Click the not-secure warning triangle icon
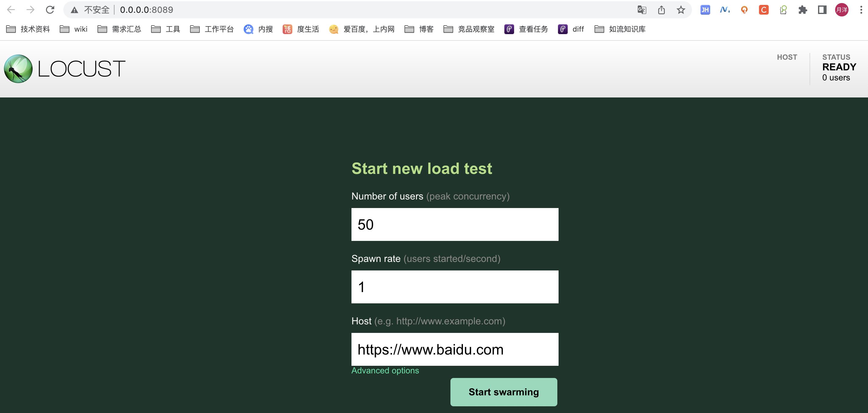 75,10
